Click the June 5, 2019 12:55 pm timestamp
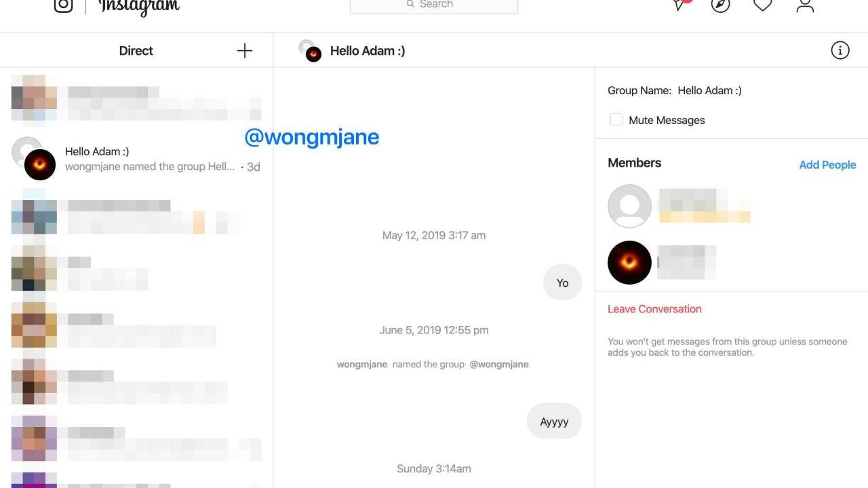Viewport: 868px width, 488px height. pyautogui.click(x=434, y=330)
